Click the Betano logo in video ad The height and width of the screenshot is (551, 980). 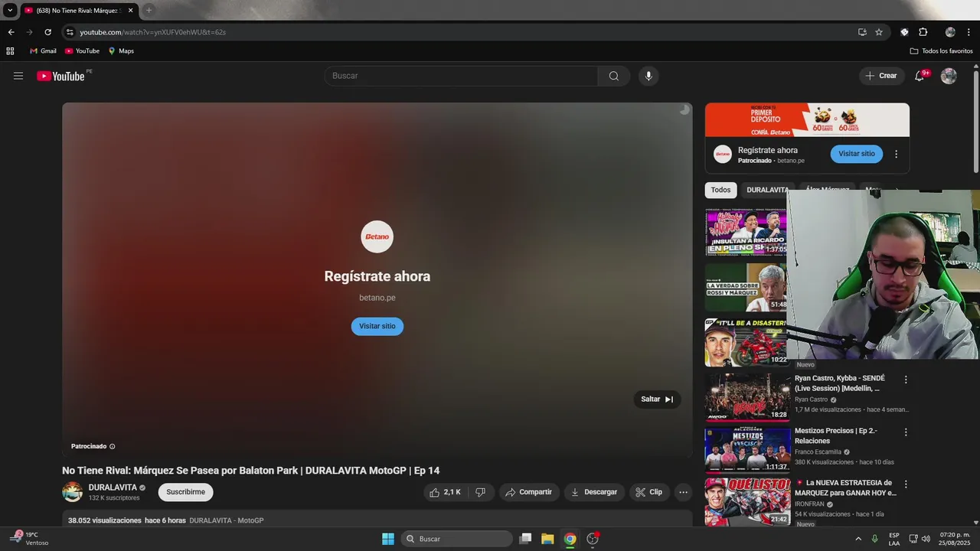[x=377, y=236]
